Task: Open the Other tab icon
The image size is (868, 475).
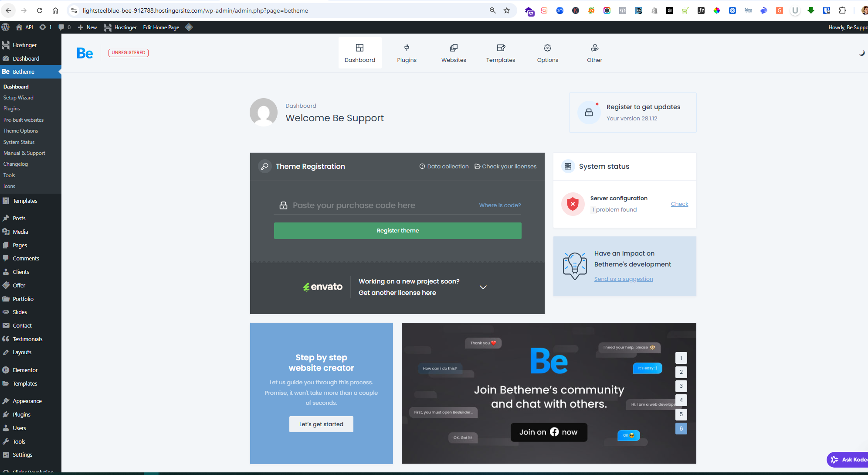Action: point(594,48)
